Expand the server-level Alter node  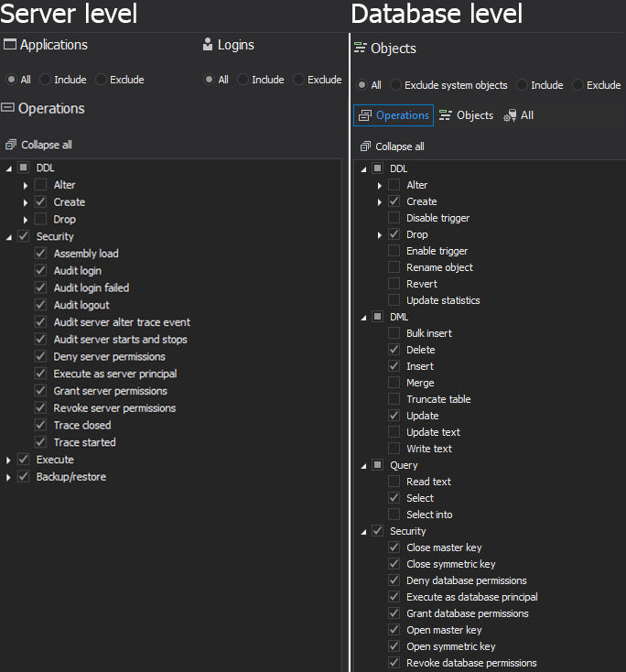[x=26, y=185]
